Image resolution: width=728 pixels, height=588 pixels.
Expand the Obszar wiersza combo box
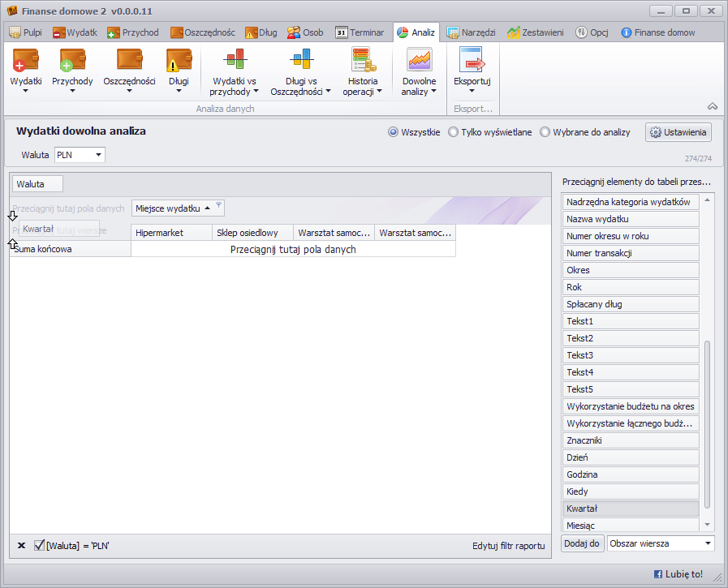(x=708, y=543)
